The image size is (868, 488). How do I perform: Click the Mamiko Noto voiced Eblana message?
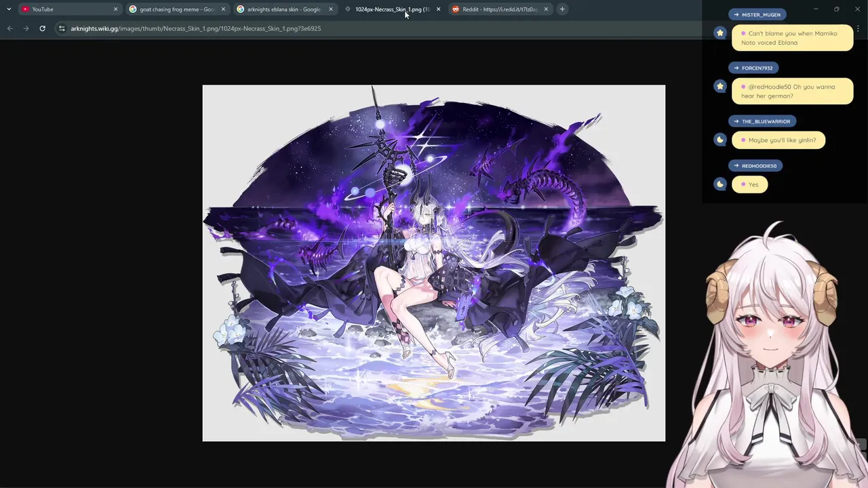(792, 38)
